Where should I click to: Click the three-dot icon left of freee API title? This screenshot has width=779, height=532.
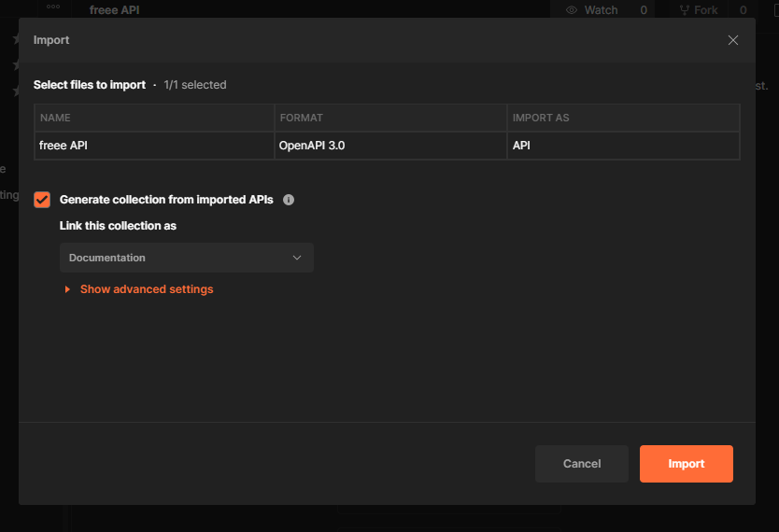pyautogui.click(x=53, y=7)
